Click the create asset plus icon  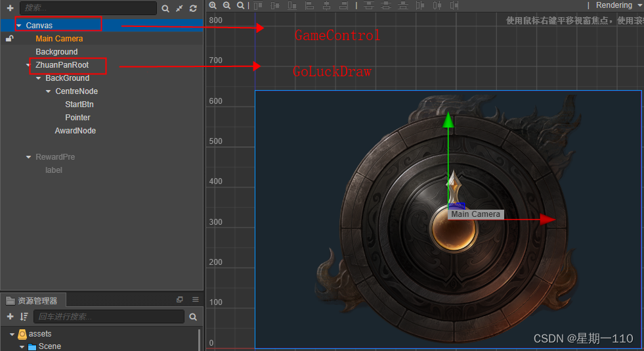click(11, 316)
